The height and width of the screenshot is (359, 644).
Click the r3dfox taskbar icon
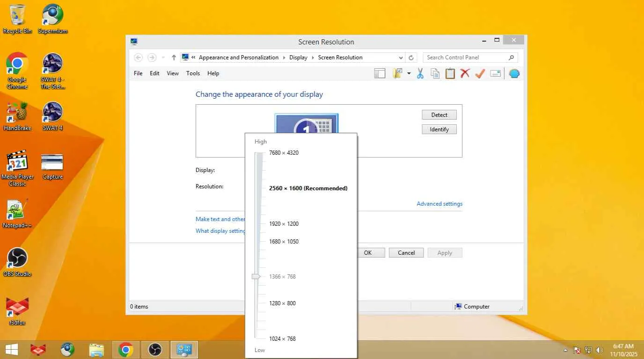click(x=38, y=350)
